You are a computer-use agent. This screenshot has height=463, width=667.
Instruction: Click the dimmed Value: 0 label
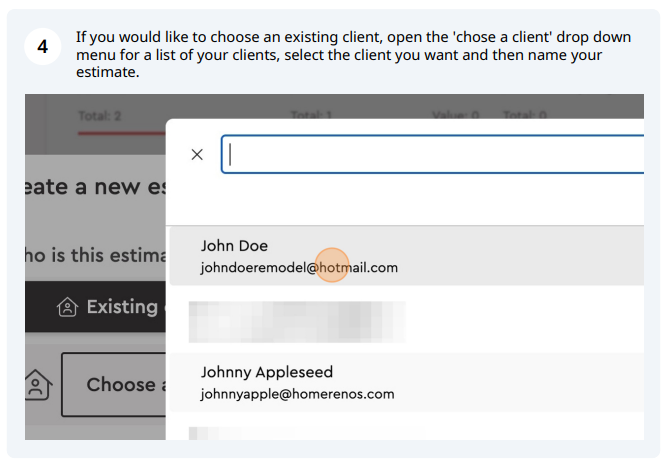click(x=456, y=115)
